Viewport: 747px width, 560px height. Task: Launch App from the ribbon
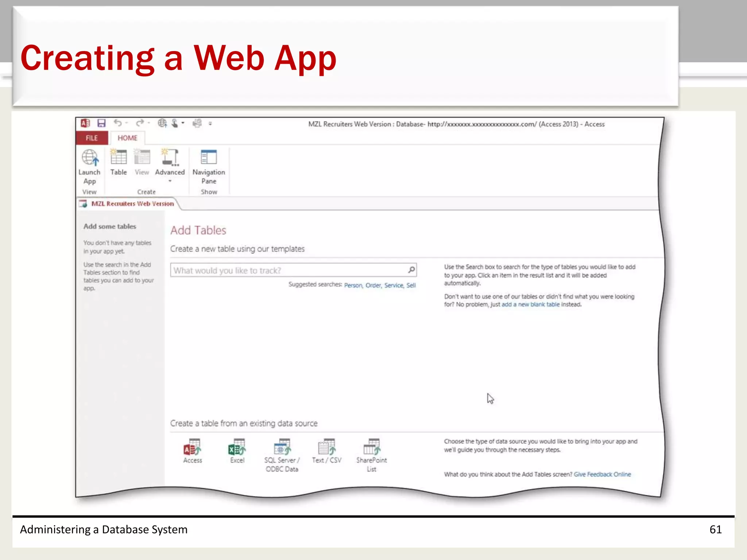89,167
